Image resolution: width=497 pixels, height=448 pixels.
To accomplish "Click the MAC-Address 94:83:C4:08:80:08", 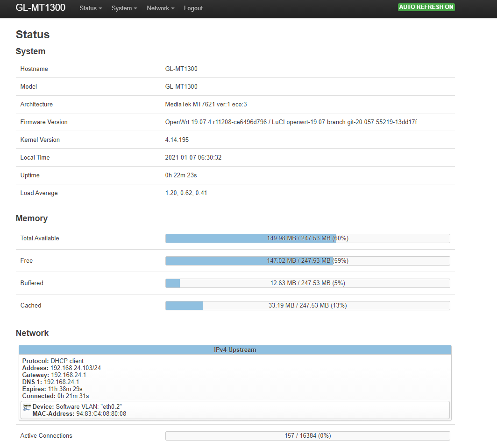I will 79,414.
